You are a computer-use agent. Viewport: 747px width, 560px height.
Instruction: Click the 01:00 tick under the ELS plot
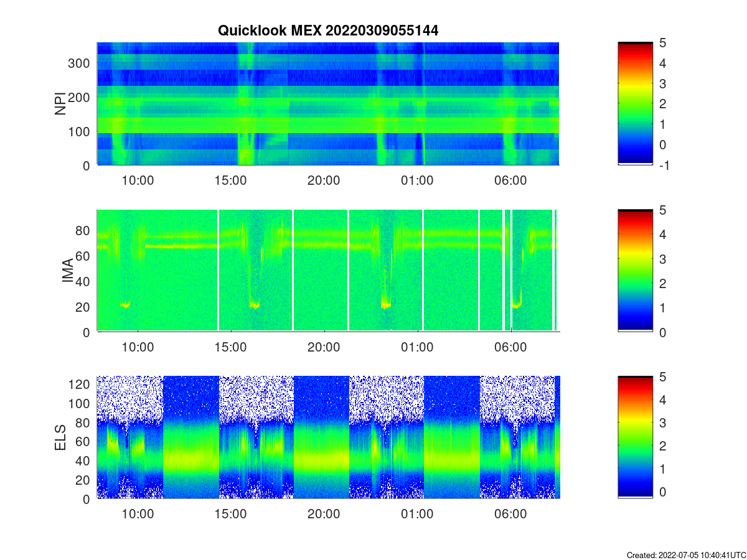tap(417, 514)
